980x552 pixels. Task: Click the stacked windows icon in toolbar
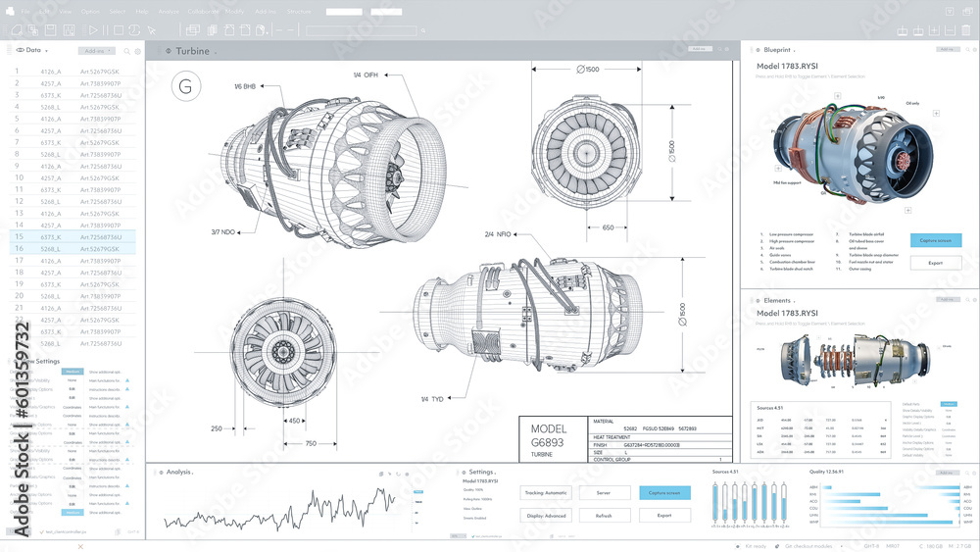(193, 29)
